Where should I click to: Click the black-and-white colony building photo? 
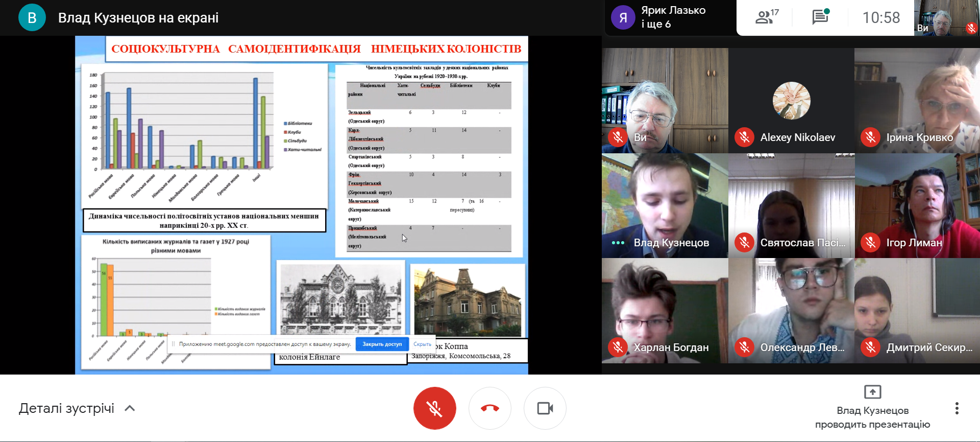click(x=341, y=299)
